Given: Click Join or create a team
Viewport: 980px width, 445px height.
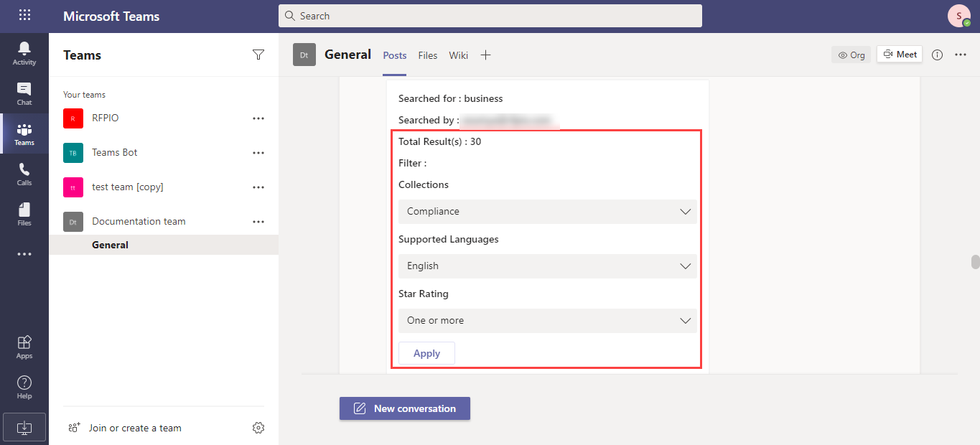Looking at the screenshot, I should coord(125,428).
